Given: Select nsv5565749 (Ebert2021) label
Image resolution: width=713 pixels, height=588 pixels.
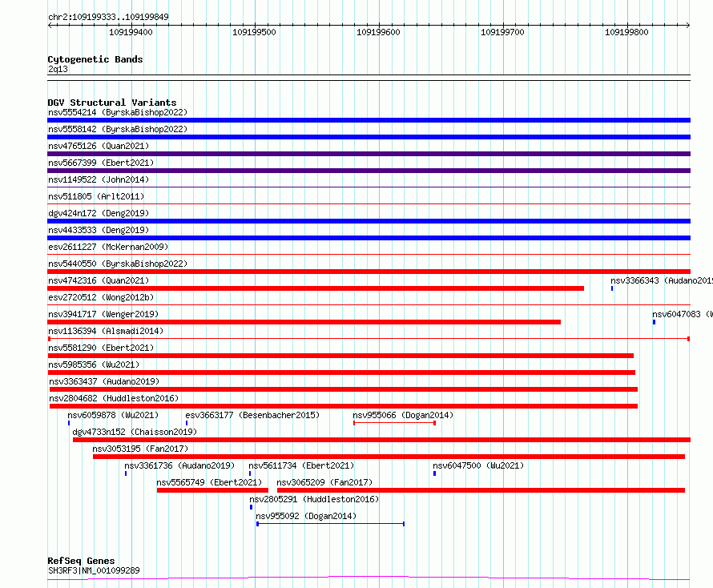Looking at the screenshot, I should tap(209, 482).
